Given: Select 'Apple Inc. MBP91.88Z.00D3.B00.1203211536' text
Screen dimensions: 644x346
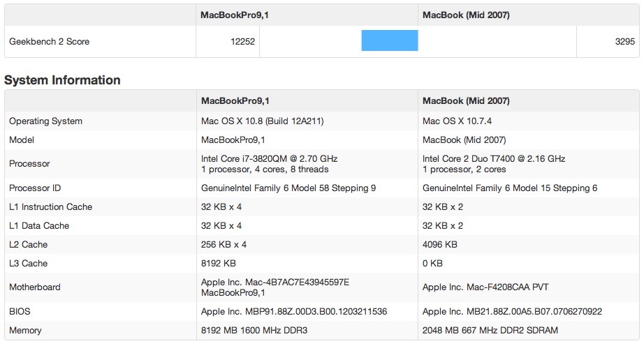Looking at the screenshot, I should pos(293,312).
